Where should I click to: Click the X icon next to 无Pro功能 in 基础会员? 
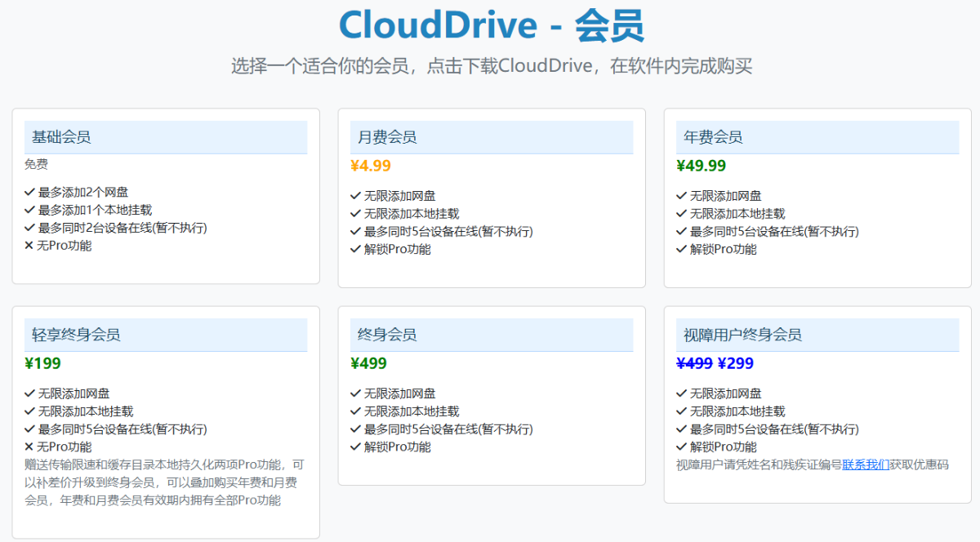click(30, 245)
